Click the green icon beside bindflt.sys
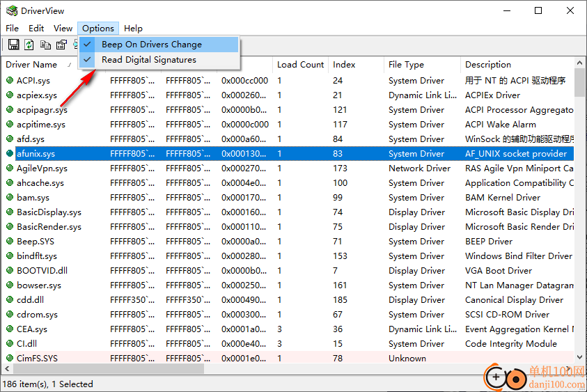 [10, 256]
